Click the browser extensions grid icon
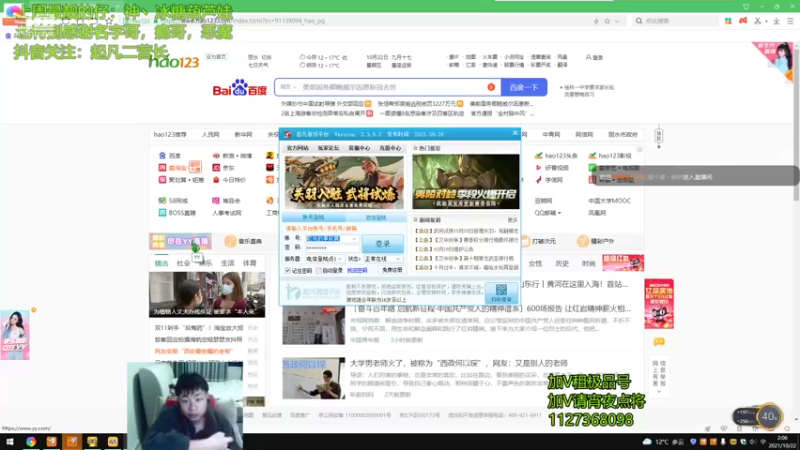 click(x=728, y=21)
